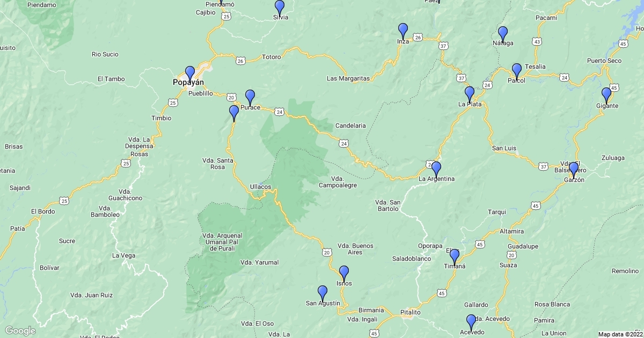Click the map pin at Popayán
The height and width of the screenshot is (338, 644).
pos(190,74)
